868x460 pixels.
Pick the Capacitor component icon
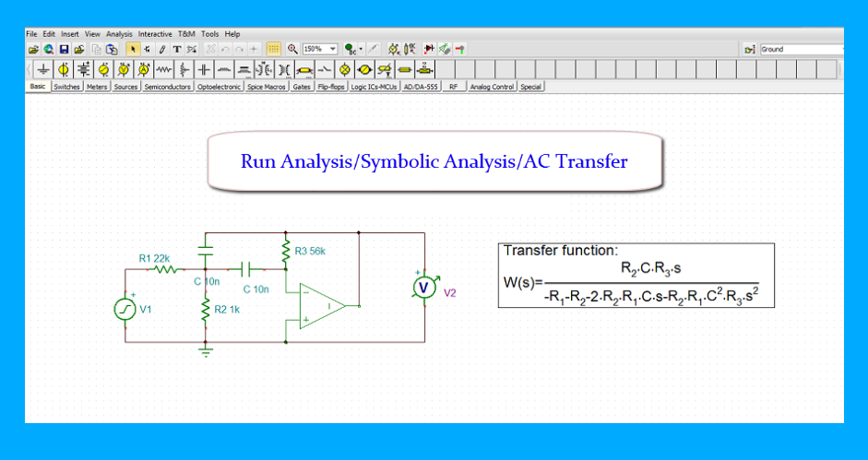click(204, 70)
